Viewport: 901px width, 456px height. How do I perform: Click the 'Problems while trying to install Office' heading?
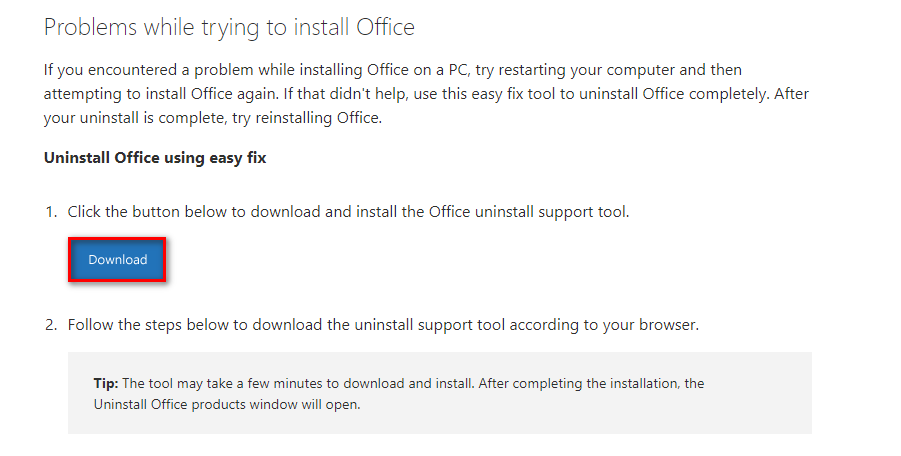229,28
